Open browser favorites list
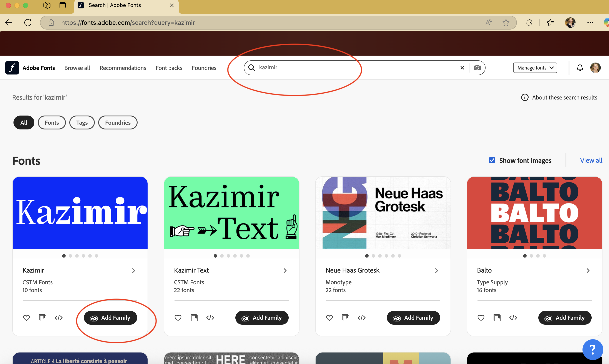Image resolution: width=609 pixels, height=364 pixels. 550,23
